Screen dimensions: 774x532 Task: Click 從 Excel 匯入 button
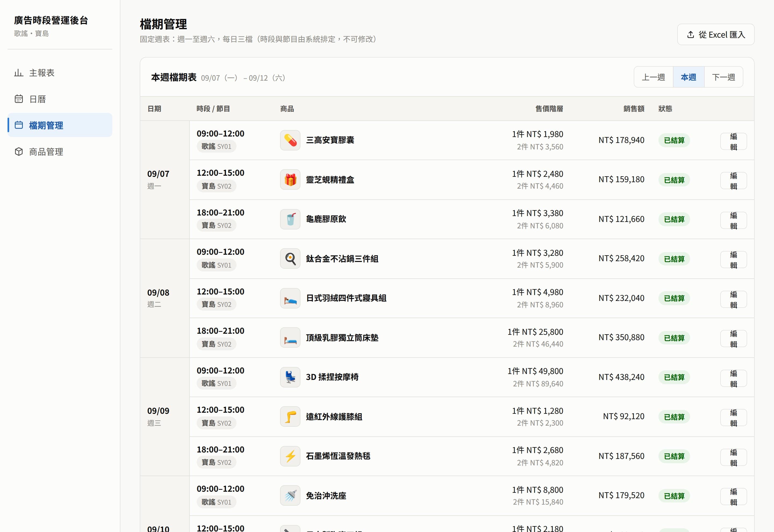716,34
